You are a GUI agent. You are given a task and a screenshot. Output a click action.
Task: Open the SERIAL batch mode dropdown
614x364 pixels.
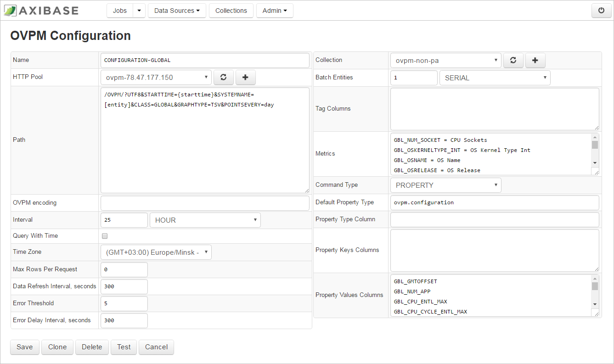click(495, 78)
